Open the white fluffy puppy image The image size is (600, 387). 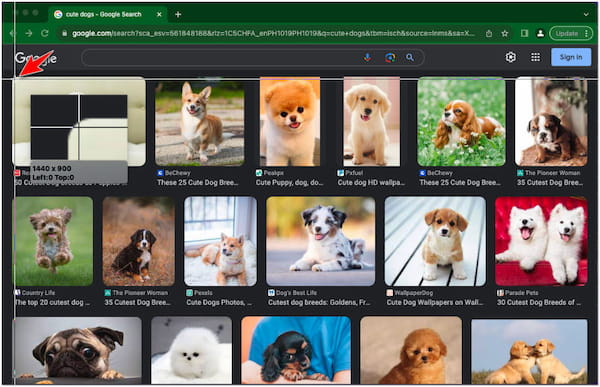click(x=191, y=350)
